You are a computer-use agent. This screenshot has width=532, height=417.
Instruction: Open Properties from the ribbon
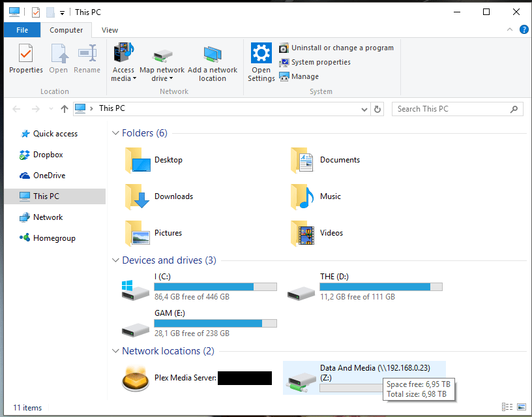25,62
